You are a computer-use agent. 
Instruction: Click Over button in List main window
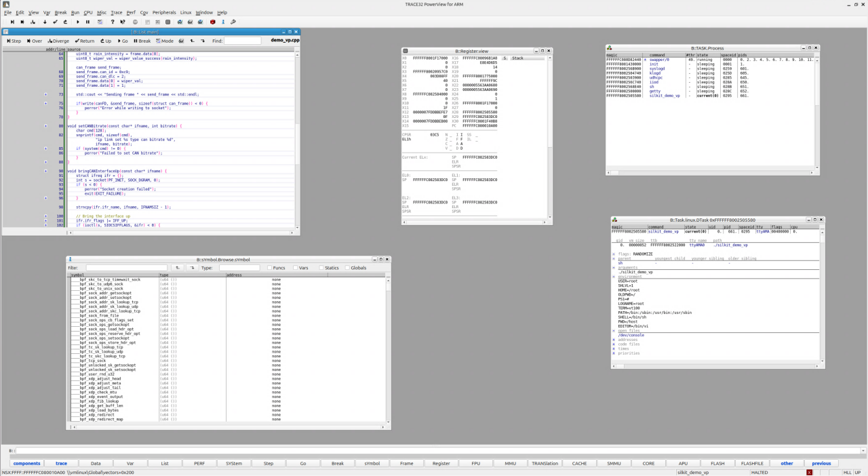[35, 41]
